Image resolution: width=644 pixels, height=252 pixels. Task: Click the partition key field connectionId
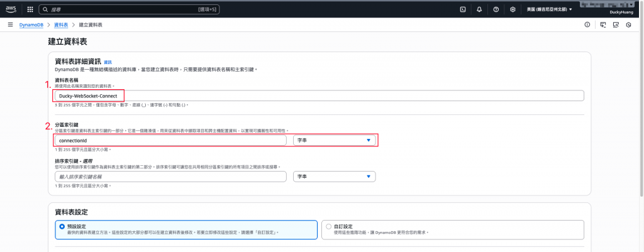(x=170, y=140)
